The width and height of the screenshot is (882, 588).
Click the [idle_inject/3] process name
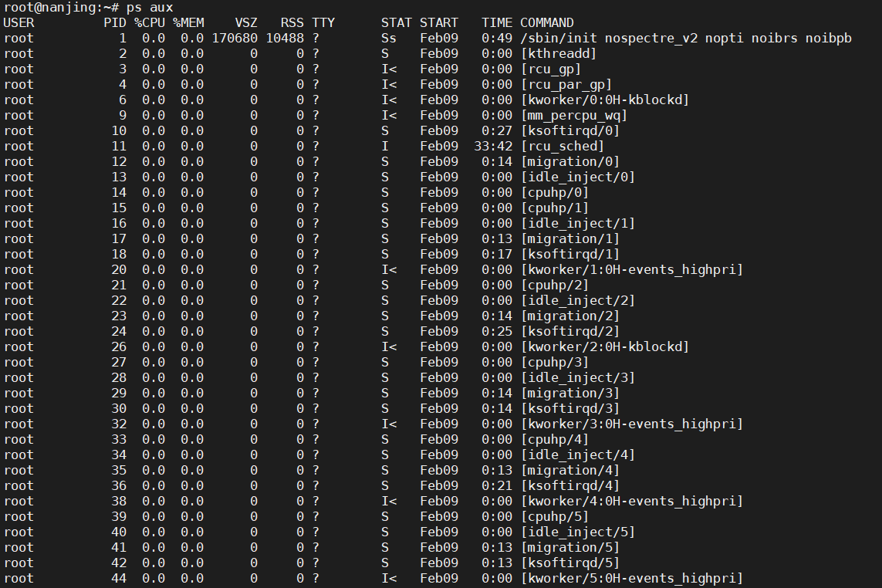578,377
